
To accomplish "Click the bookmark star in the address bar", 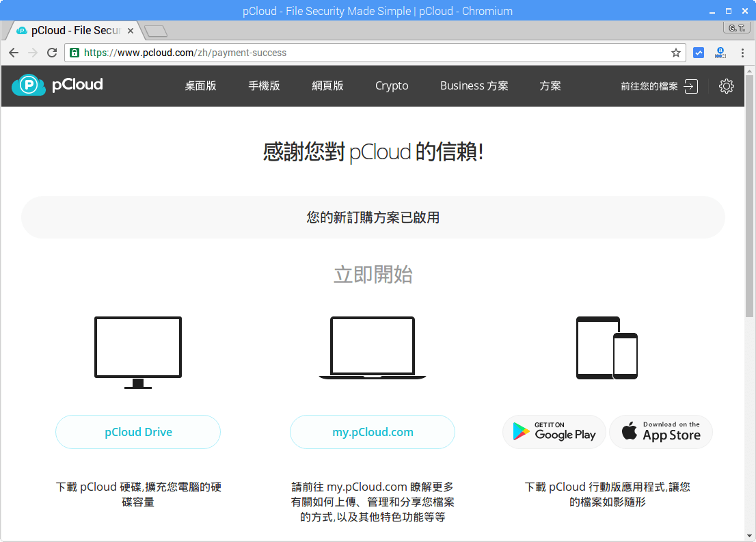I will pos(675,52).
